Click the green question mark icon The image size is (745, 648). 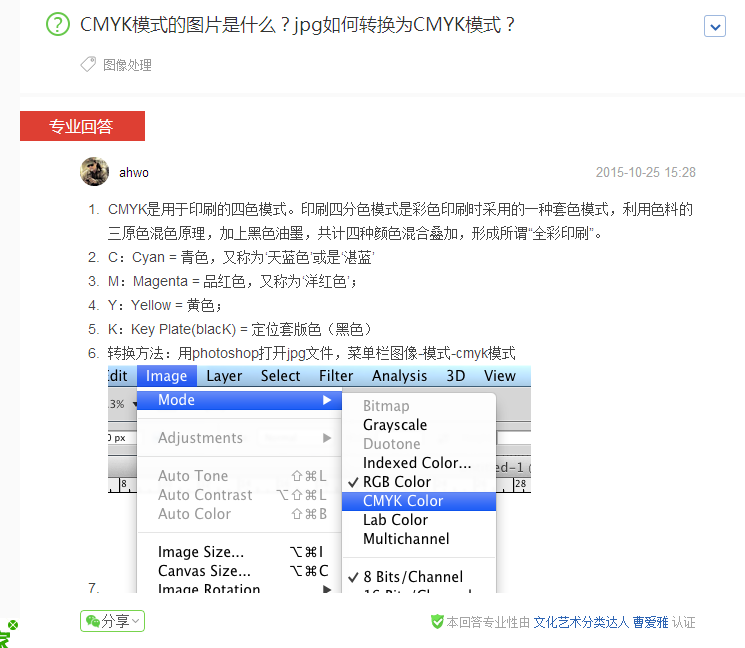(58, 24)
